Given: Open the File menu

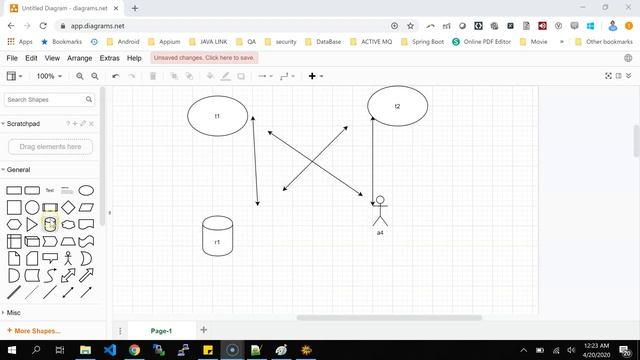Looking at the screenshot, I should point(12,58).
